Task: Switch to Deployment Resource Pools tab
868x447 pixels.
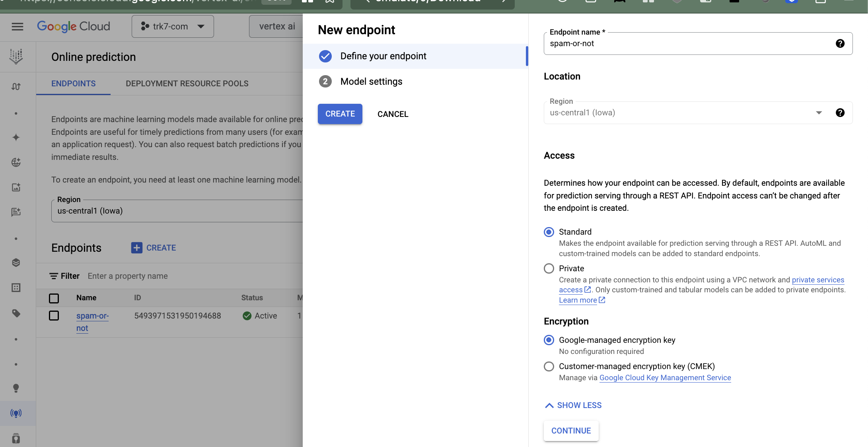Action: point(187,83)
